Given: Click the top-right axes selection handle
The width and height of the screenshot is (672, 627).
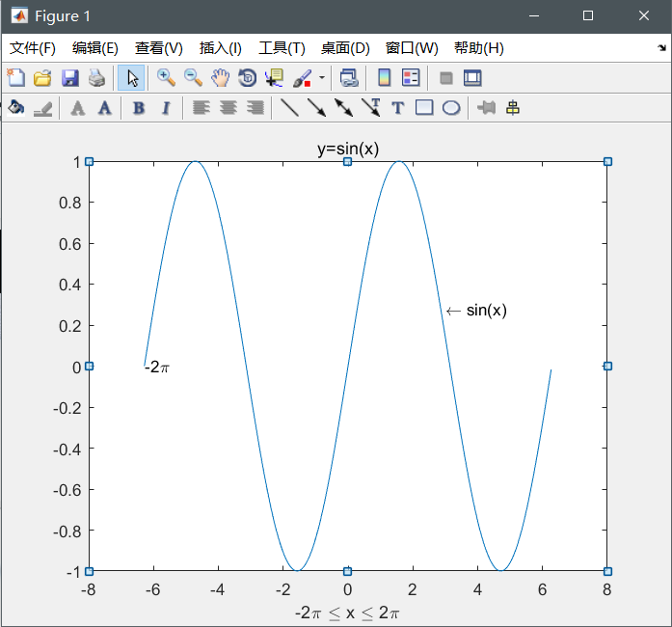Looking at the screenshot, I should click(x=607, y=162).
